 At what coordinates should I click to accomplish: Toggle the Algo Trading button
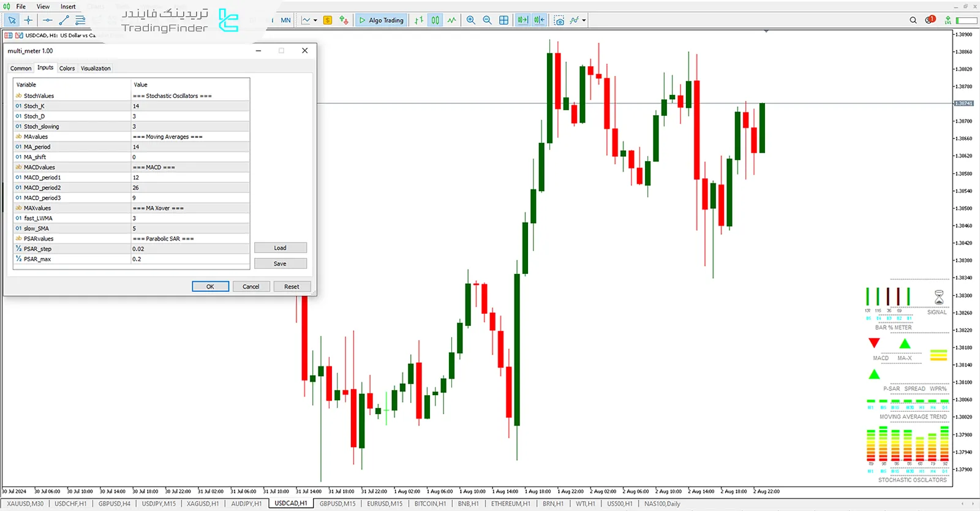click(x=381, y=20)
